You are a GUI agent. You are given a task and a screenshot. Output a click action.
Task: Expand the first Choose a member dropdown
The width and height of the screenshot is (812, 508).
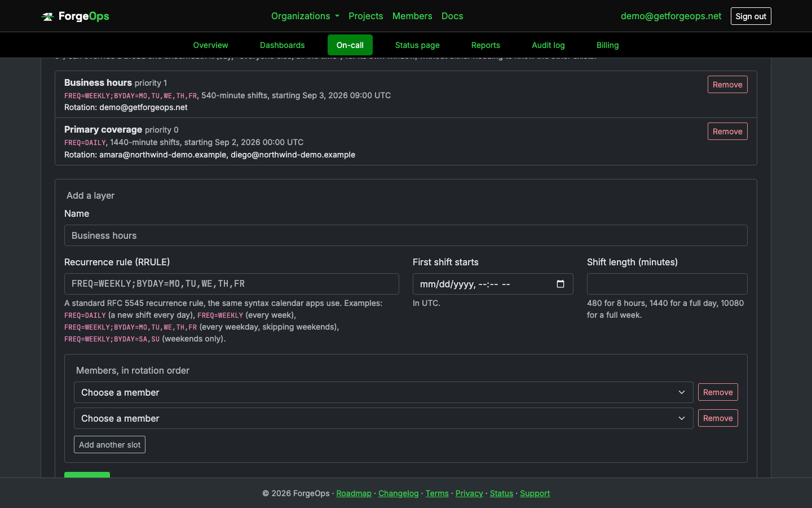pos(383,392)
